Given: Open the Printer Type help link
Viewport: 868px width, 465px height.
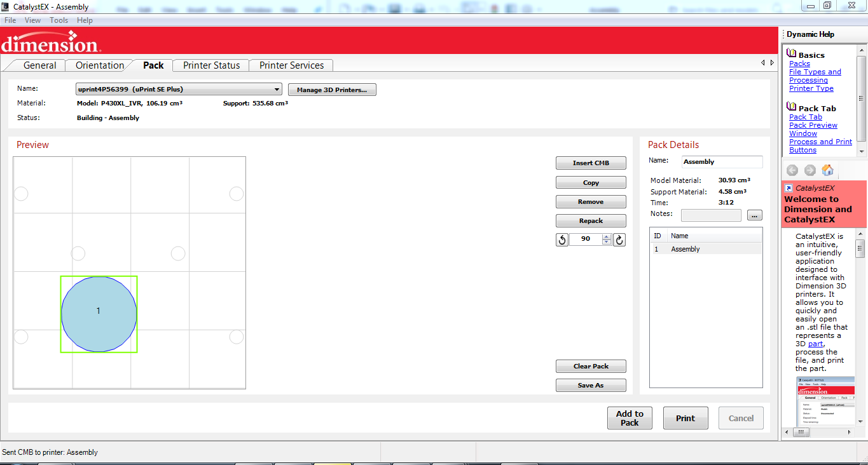Looking at the screenshot, I should (811, 88).
